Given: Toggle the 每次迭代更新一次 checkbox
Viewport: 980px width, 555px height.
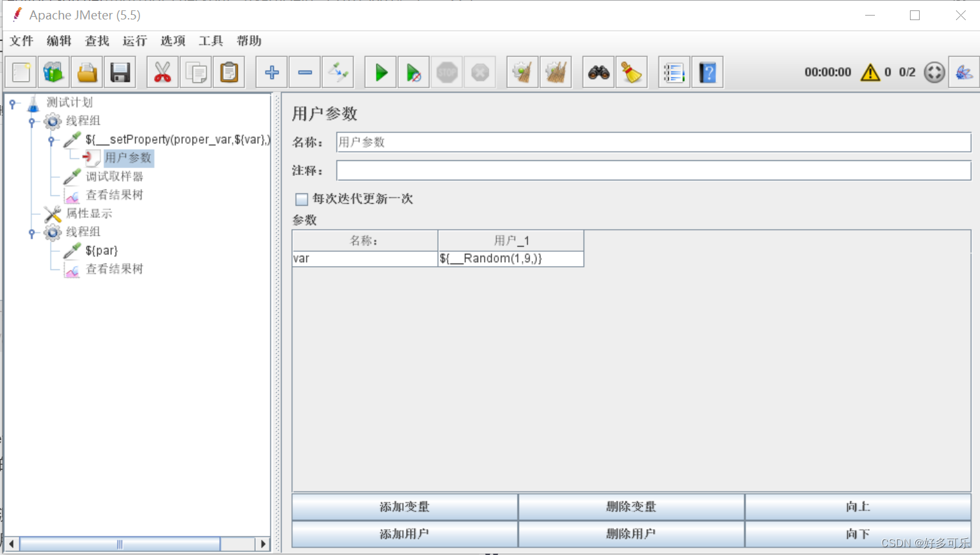Looking at the screenshot, I should click(x=302, y=199).
